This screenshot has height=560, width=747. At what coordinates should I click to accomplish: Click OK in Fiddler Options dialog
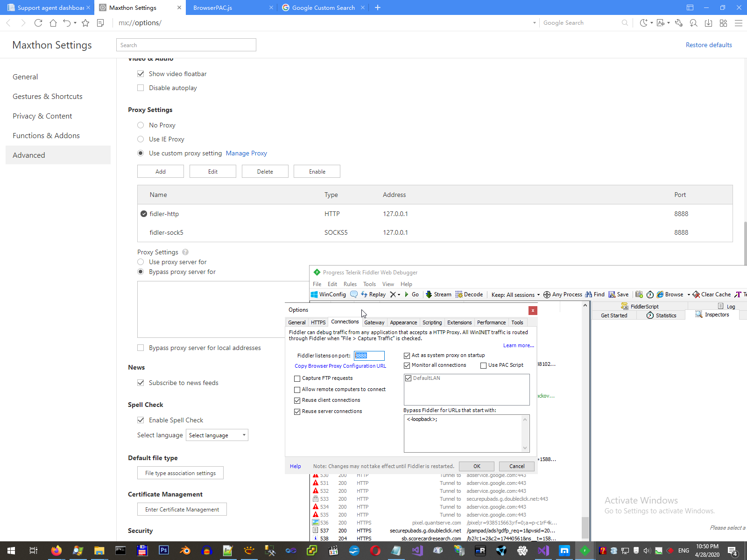(x=477, y=466)
